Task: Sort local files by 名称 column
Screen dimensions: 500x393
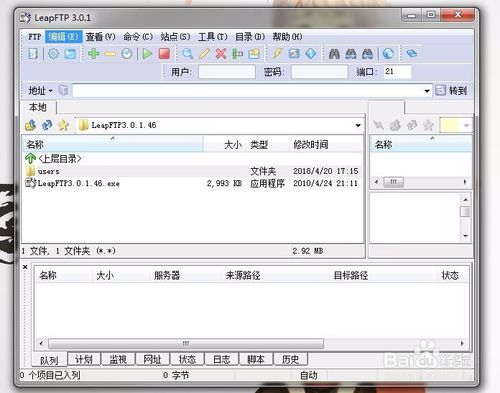Action: pyautogui.click(x=113, y=144)
